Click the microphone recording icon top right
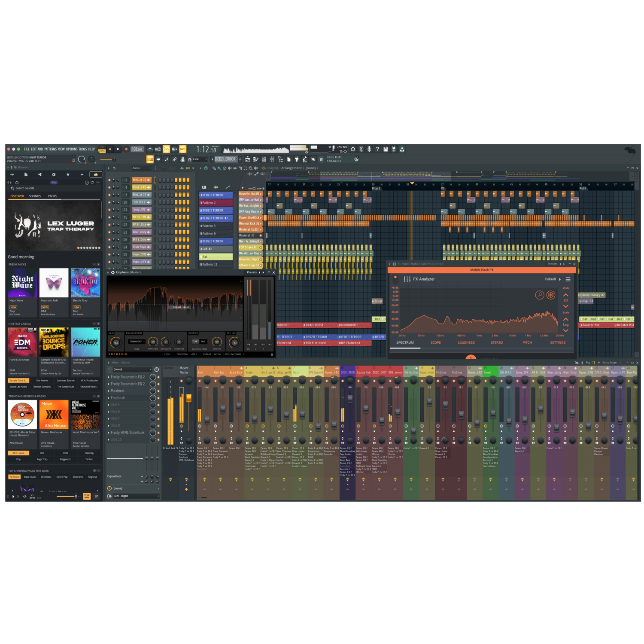644x644 pixels. tap(369, 149)
